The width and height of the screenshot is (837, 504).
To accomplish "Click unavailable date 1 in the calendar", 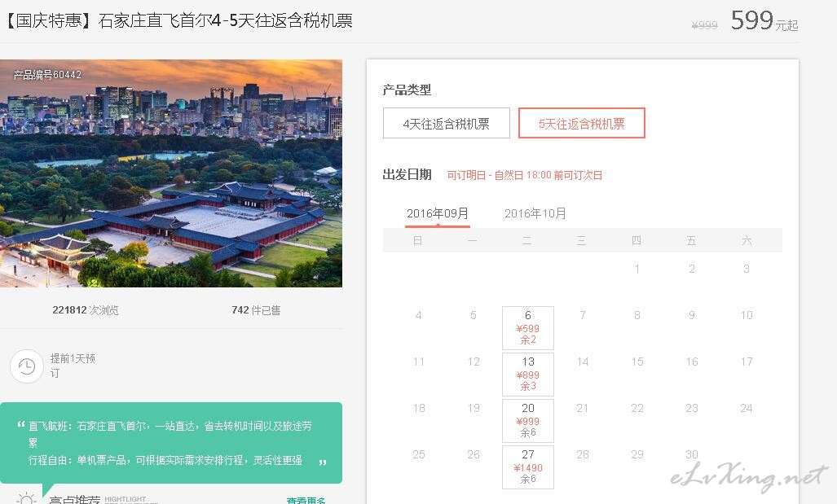I will (x=637, y=269).
